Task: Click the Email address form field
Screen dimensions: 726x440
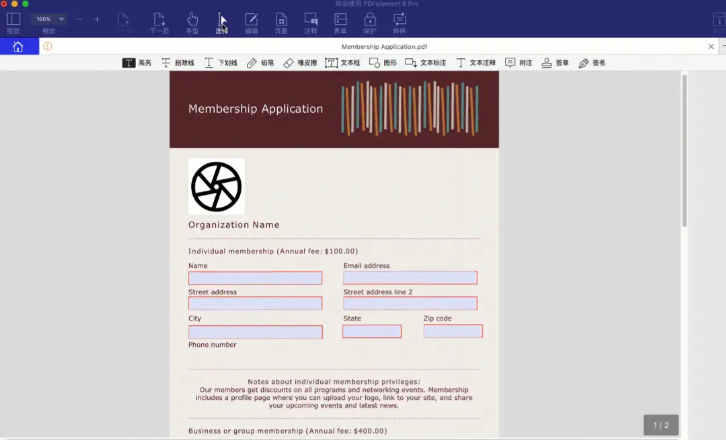Action: (x=410, y=278)
